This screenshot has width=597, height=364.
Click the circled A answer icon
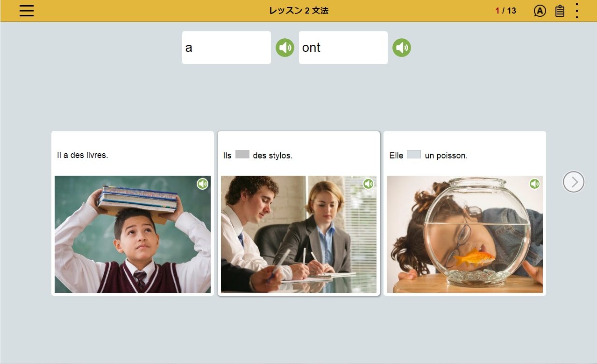click(540, 11)
